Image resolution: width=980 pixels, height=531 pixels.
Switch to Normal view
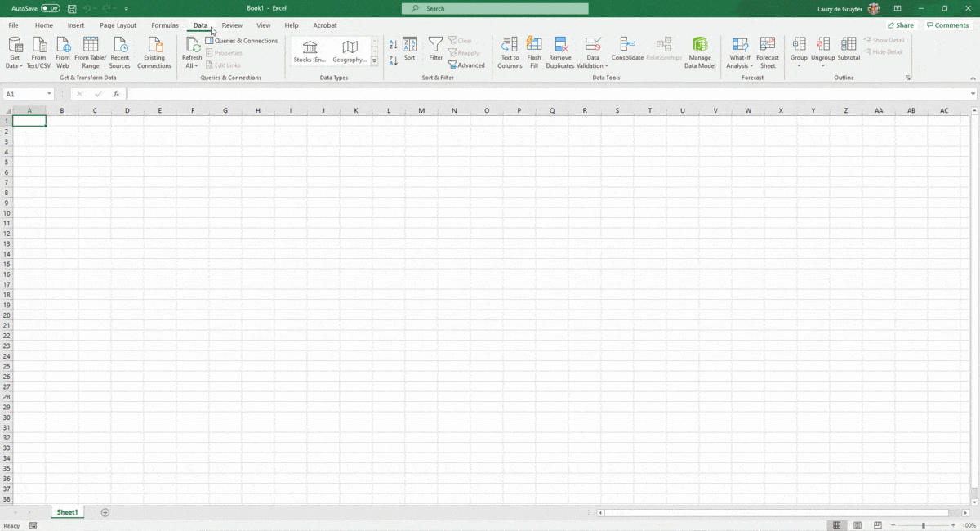coord(837,525)
